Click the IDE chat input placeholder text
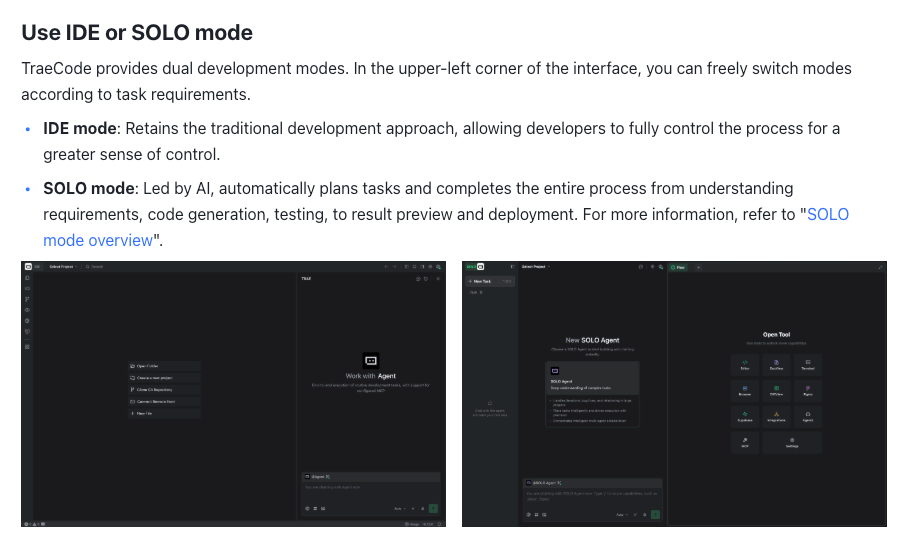The height and width of the screenshot is (550, 908). 332,487
